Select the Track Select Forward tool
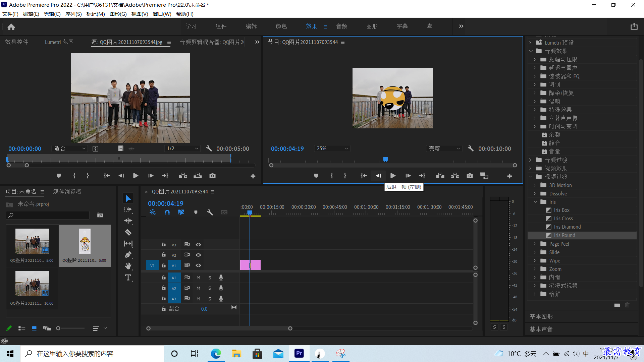Image resolution: width=644 pixels, height=362 pixels. point(128,209)
